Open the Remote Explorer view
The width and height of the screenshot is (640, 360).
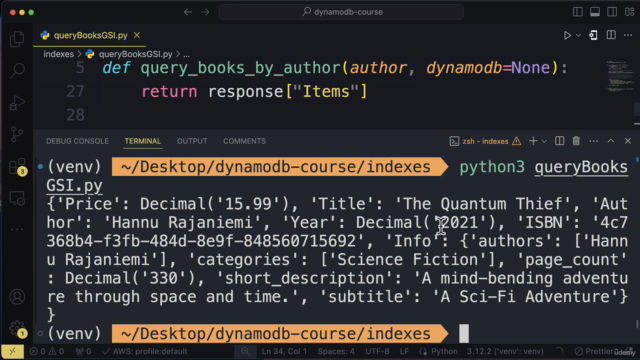[17, 199]
